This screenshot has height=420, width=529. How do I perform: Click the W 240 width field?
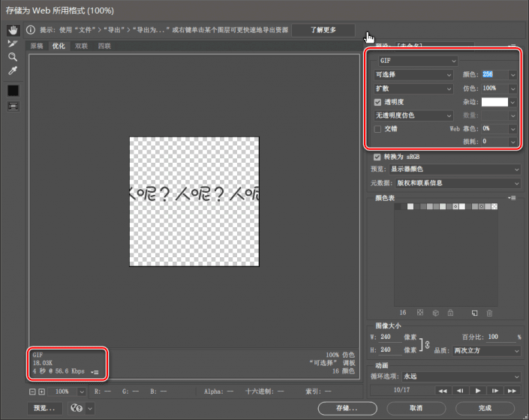click(x=391, y=337)
